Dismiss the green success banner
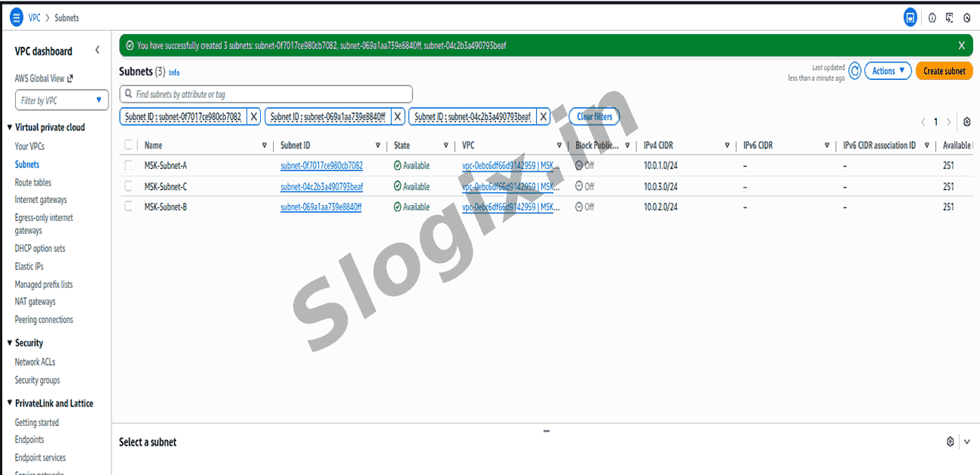The image size is (980, 475). point(961,45)
